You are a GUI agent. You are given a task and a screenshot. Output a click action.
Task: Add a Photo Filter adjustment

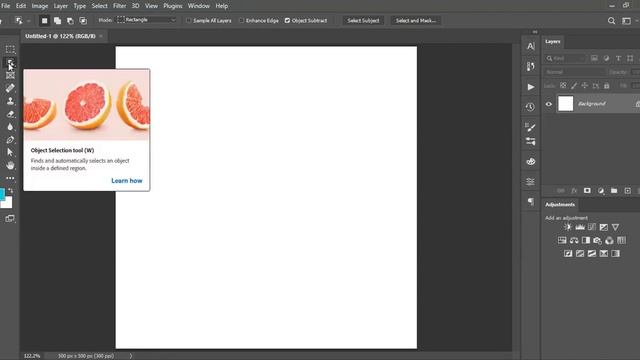tap(598, 240)
